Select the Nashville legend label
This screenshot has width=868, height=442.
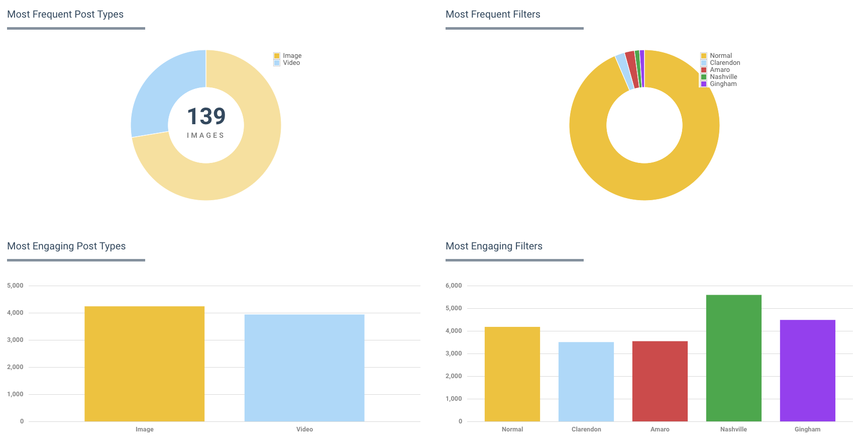pyautogui.click(x=723, y=77)
